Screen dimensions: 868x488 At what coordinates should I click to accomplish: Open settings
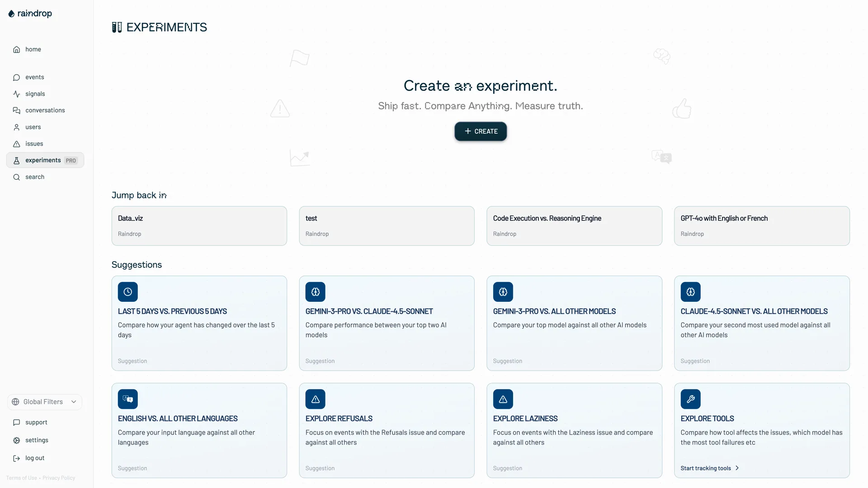37,440
